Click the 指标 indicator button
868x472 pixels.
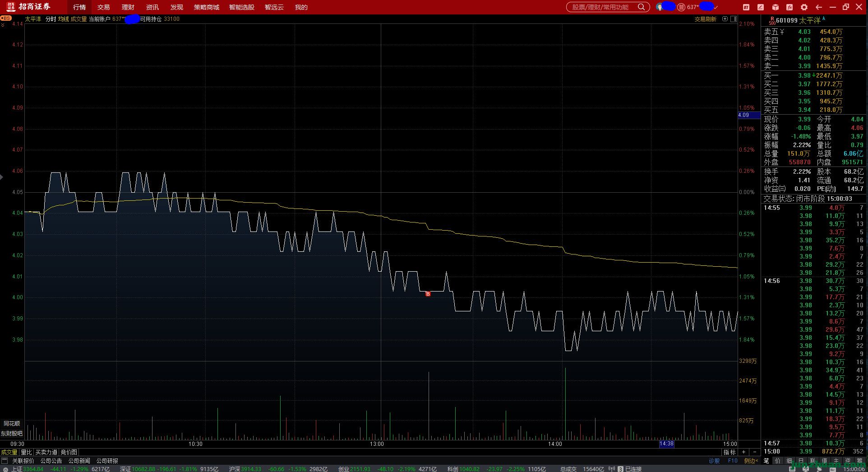tap(729, 452)
